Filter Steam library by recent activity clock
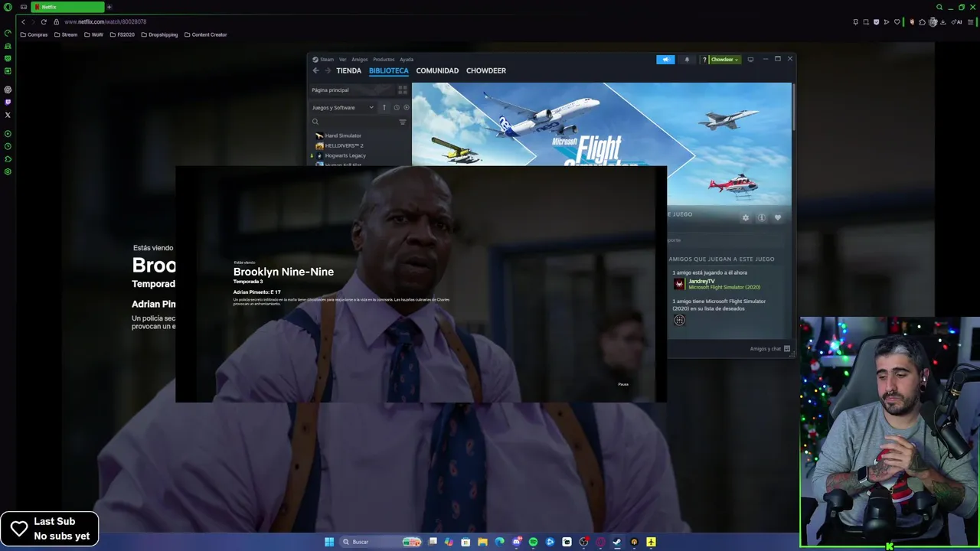 pyautogui.click(x=397, y=108)
